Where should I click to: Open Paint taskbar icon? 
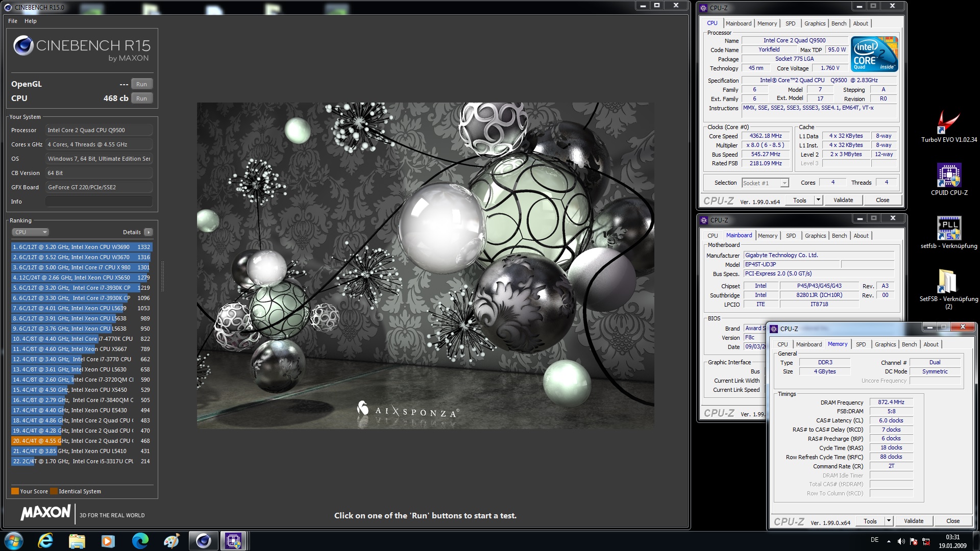(171, 541)
